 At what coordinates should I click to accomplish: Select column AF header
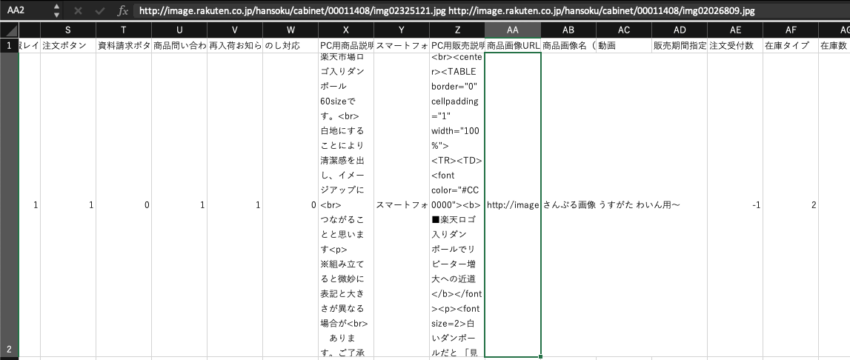(x=791, y=30)
